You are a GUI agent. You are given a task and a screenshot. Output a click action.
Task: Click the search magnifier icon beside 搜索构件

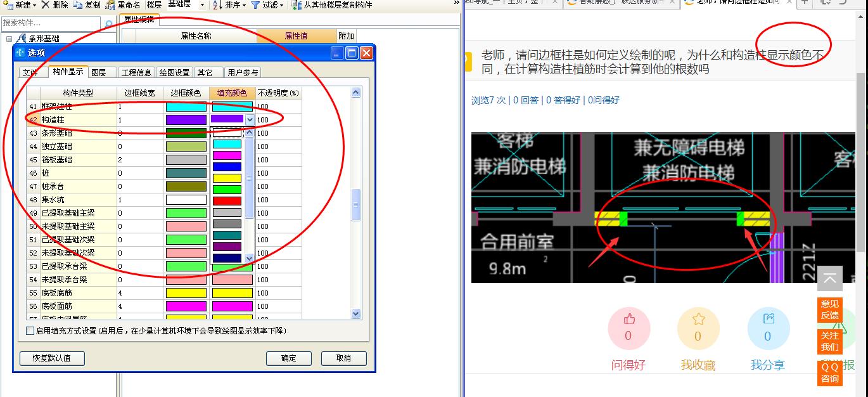click(108, 24)
